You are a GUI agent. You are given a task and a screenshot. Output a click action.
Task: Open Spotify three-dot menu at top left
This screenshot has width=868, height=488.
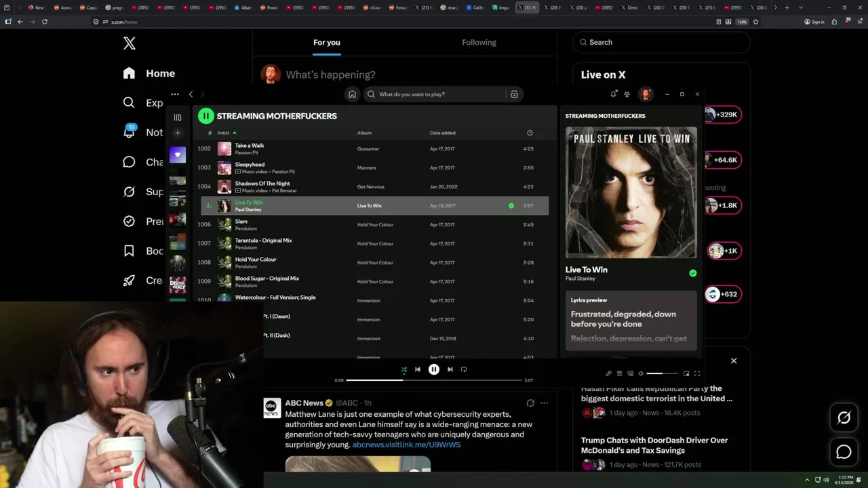click(x=175, y=94)
